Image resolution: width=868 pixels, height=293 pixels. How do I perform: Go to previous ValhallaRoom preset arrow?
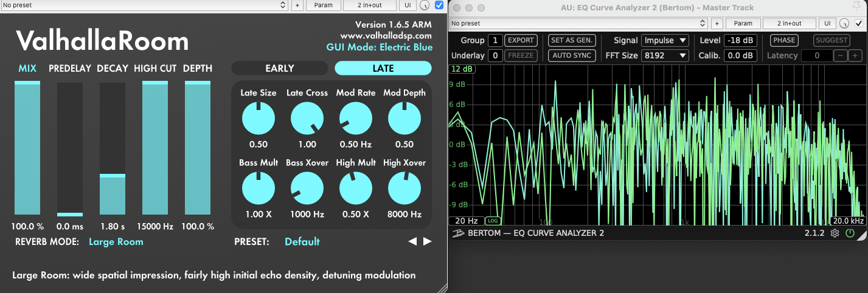[412, 241]
